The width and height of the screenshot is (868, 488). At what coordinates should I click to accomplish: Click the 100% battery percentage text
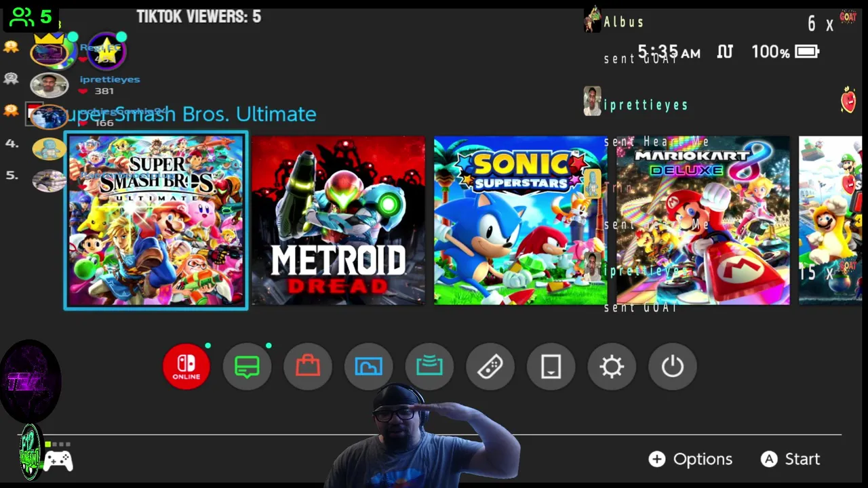770,52
